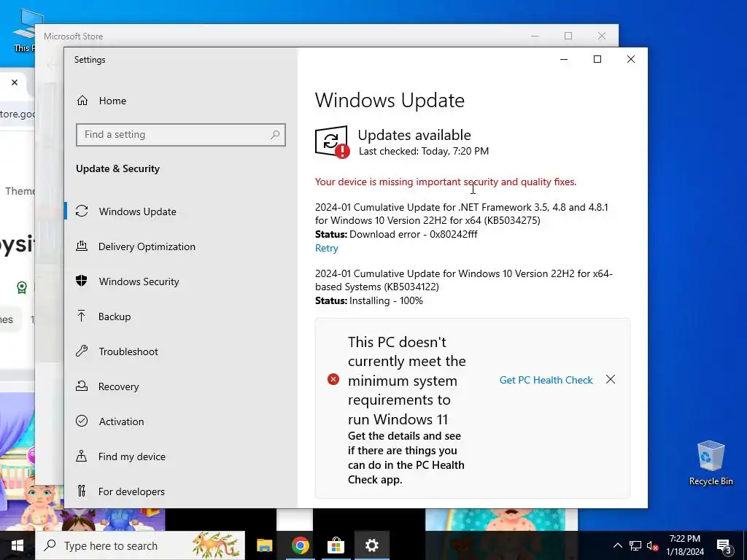The height and width of the screenshot is (560, 747).
Task: Maximize the Settings window
Action: 597,59
